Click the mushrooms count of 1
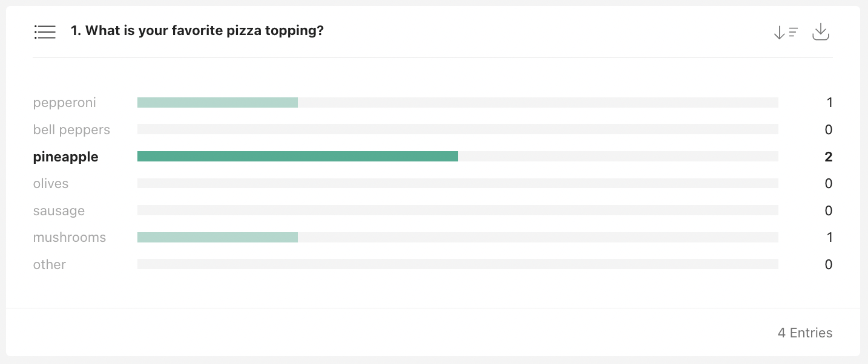Screen dimensions: 868x364 click(x=829, y=238)
